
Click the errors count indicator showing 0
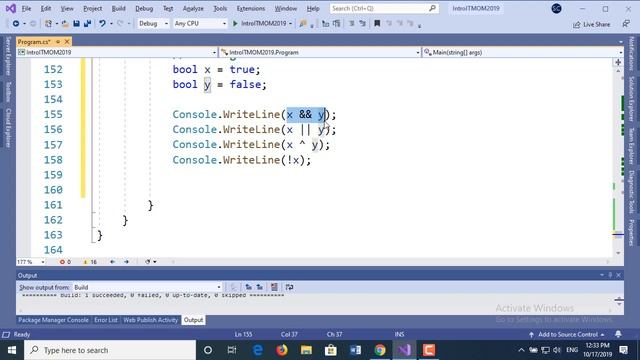click(65, 262)
